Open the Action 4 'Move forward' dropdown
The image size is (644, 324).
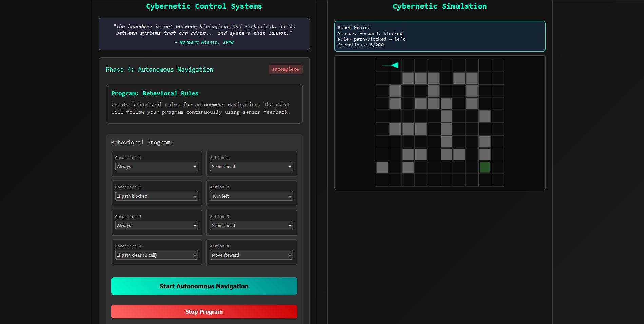[x=251, y=255]
